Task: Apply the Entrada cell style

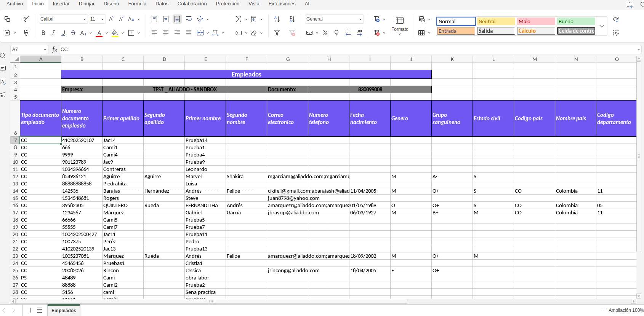Action: coord(456,31)
